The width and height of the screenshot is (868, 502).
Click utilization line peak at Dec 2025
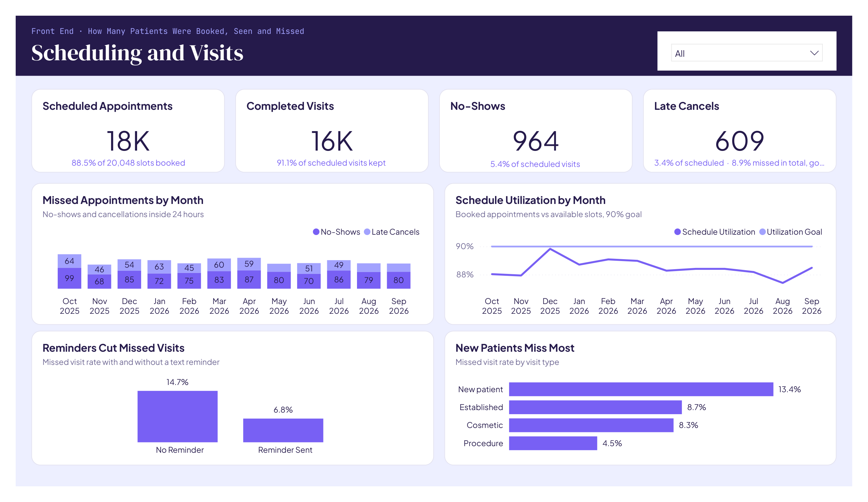[x=550, y=249]
